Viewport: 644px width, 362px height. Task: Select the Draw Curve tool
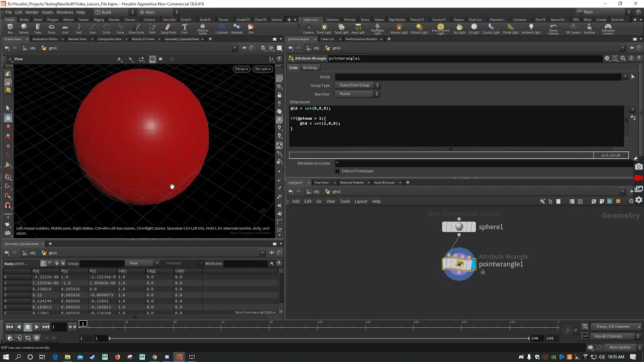(x=136, y=29)
